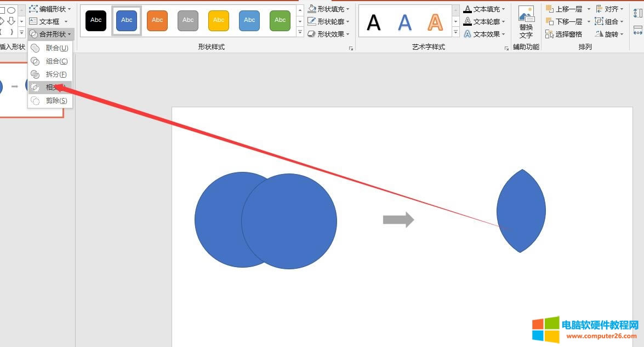Pick 拆分 (Fragment) in merge shapes list
Image resolution: width=644 pixels, height=347 pixels.
[56, 74]
